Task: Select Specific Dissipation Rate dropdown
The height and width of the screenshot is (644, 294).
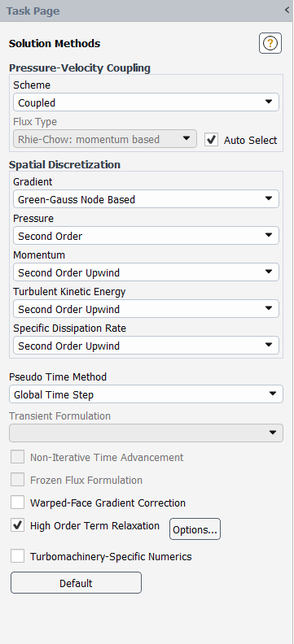Action: (146, 346)
